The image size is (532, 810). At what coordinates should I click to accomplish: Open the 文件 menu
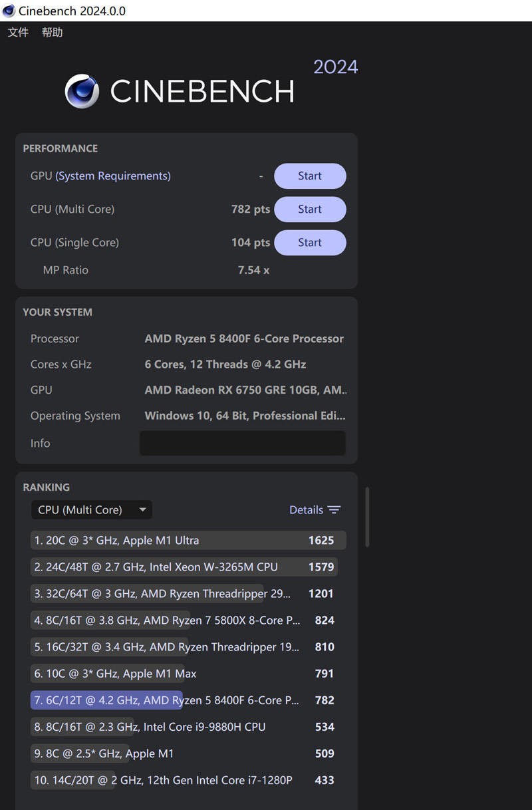tap(17, 32)
